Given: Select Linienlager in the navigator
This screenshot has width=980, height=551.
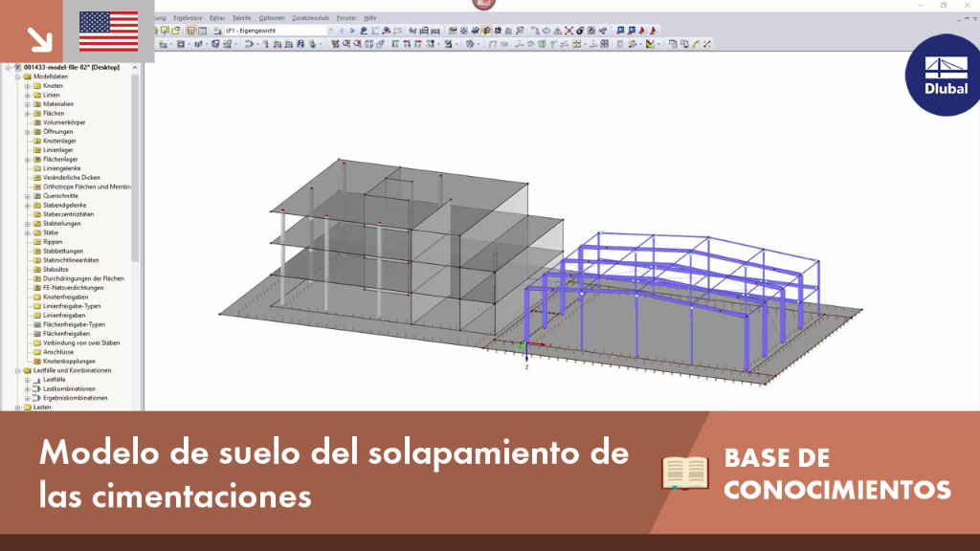Looking at the screenshot, I should (x=58, y=150).
